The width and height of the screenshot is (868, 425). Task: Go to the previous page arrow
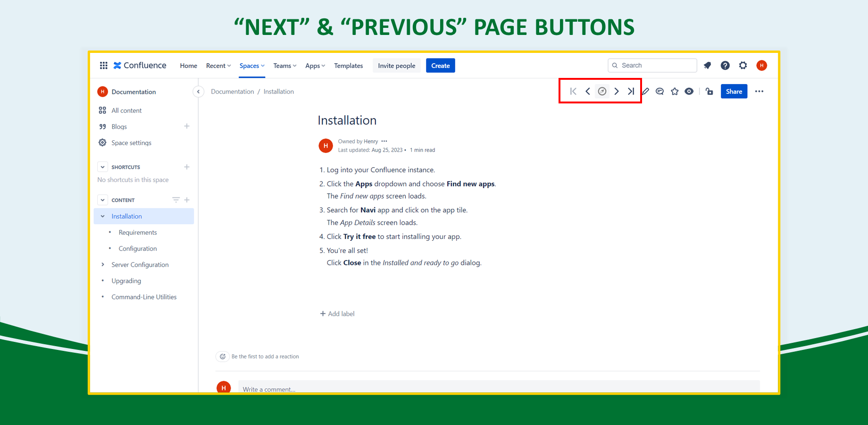tap(588, 91)
